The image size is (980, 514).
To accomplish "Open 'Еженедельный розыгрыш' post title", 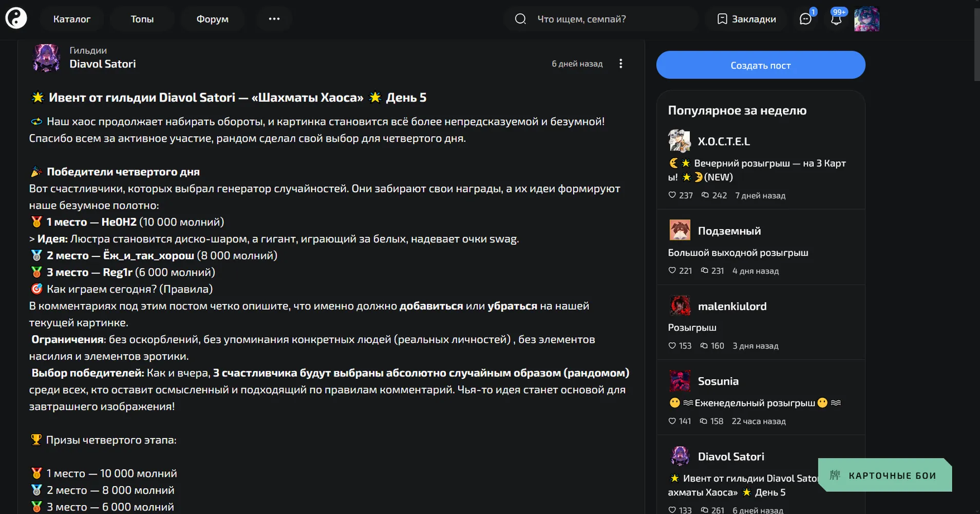I will pyautogui.click(x=755, y=403).
